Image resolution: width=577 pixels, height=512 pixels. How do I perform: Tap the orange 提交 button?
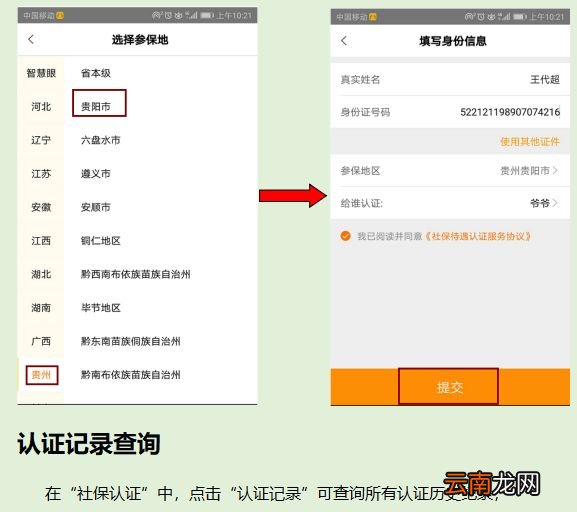449,387
